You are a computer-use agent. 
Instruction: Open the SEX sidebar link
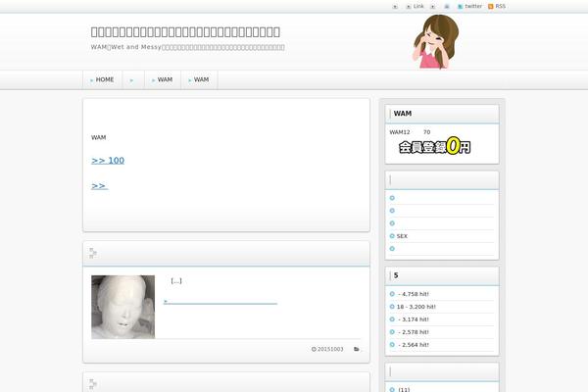pyautogui.click(x=402, y=236)
